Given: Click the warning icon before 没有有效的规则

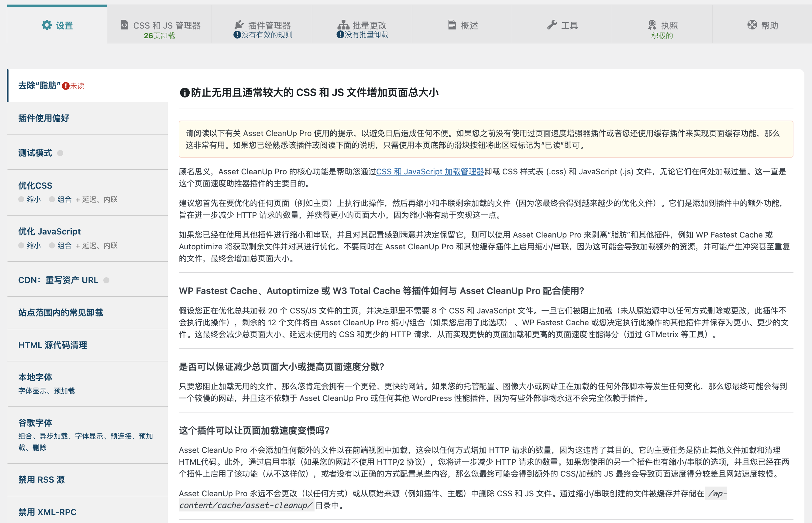Looking at the screenshot, I should [x=237, y=35].
